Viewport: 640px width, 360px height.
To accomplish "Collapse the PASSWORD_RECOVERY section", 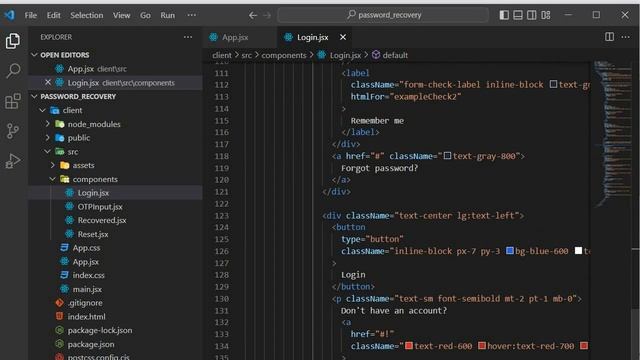I will point(34,96).
